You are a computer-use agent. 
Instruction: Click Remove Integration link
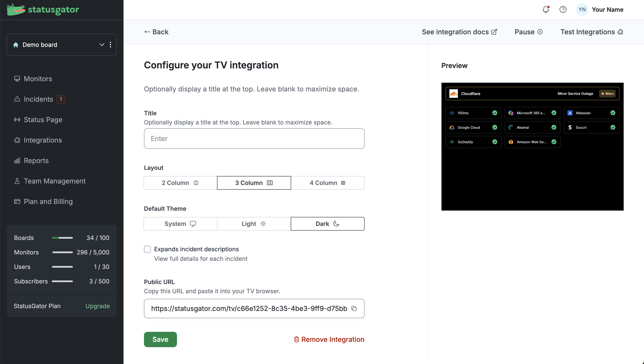[x=329, y=339]
